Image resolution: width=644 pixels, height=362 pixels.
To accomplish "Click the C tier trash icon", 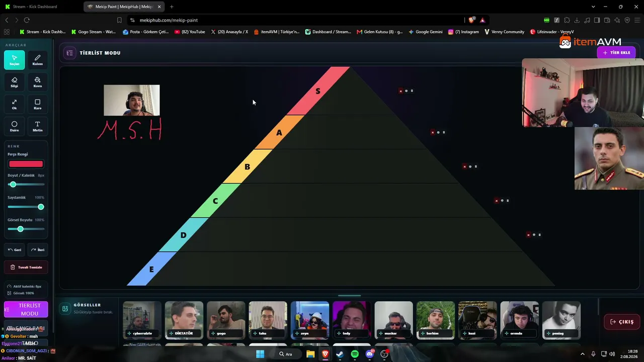I will [508, 201].
